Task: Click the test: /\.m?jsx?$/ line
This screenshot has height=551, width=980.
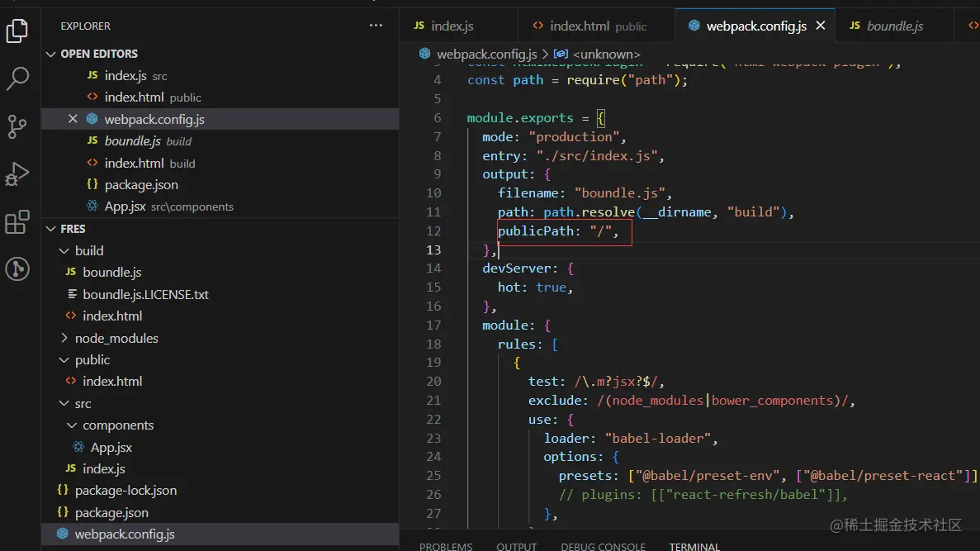Action: (x=596, y=382)
